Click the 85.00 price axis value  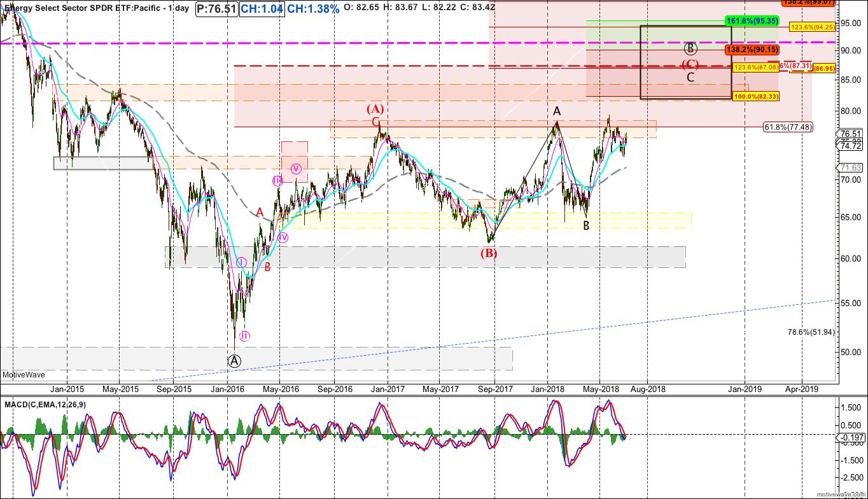(x=850, y=80)
